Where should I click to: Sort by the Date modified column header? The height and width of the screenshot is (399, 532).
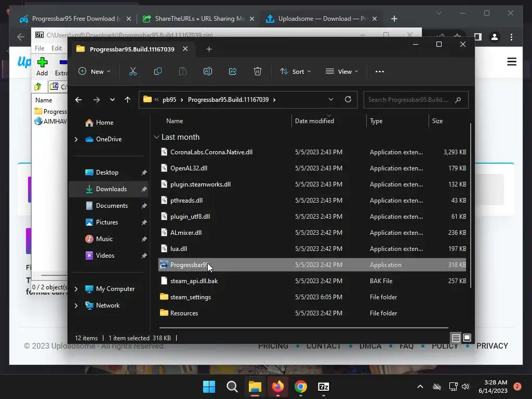coord(314,121)
